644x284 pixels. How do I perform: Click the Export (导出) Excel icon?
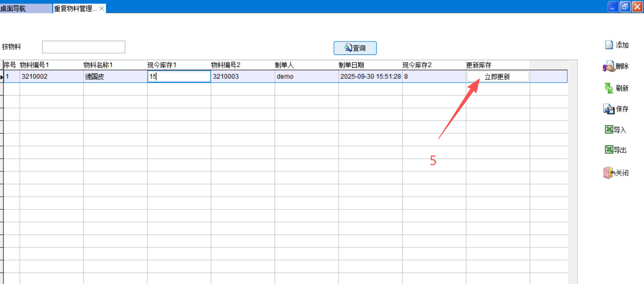pos(609,150)
